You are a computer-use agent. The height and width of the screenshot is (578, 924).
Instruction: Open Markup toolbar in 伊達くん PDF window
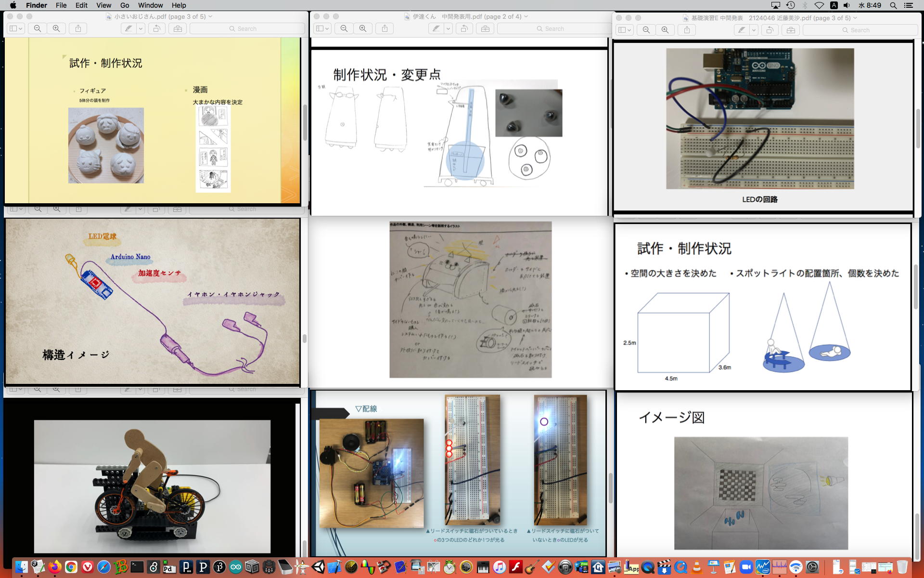pos(485,28)
